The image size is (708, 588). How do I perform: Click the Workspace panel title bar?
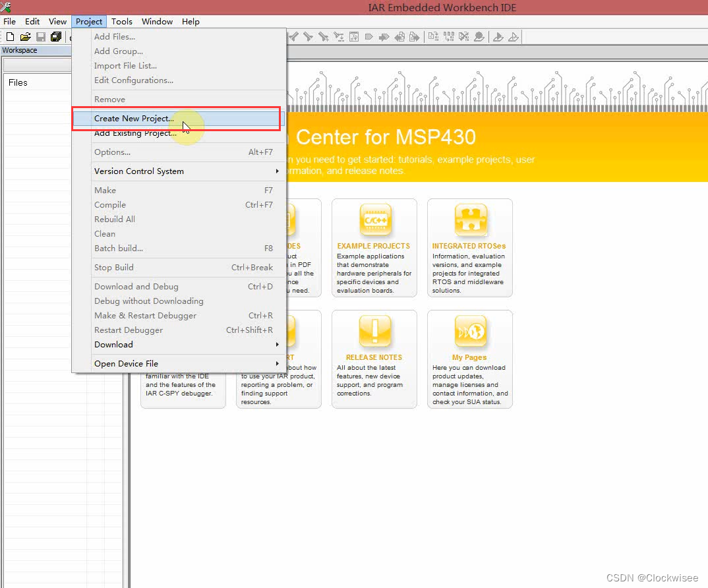[x=36, y=50]
